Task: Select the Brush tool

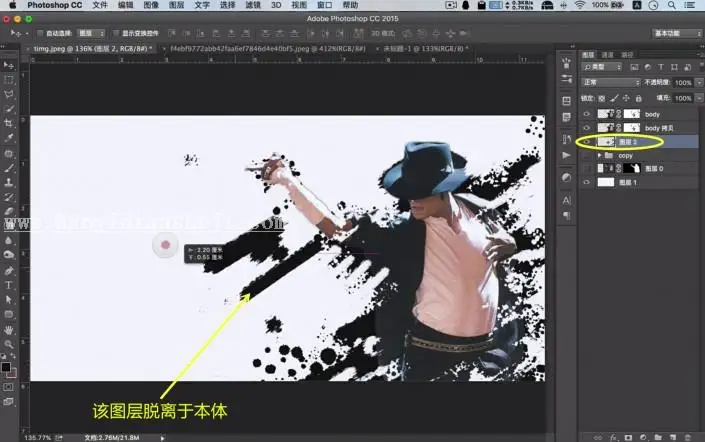Action: 9,168
